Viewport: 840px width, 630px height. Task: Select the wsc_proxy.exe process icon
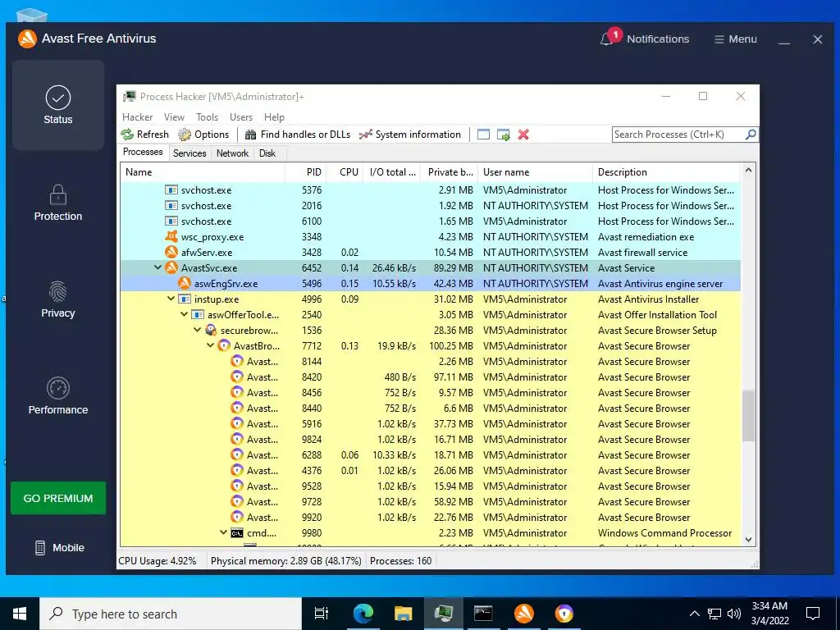[171, 236]
